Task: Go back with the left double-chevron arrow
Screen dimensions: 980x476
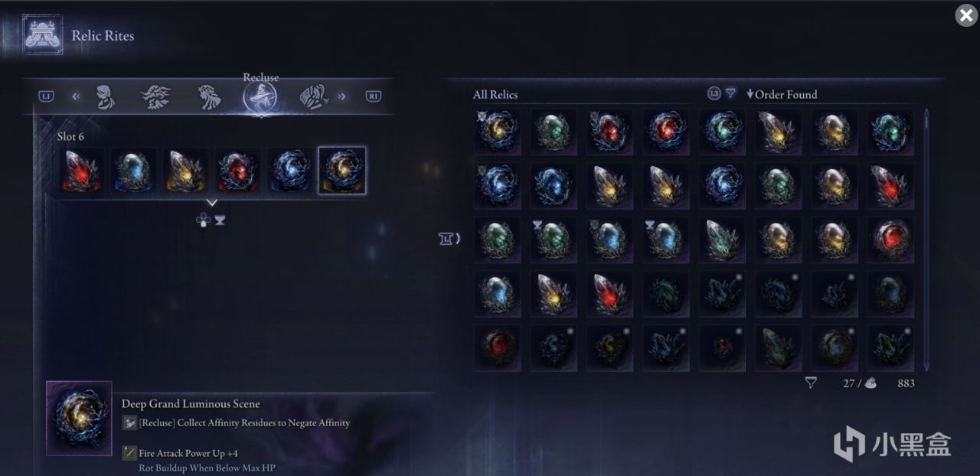Action: [76, 96]
